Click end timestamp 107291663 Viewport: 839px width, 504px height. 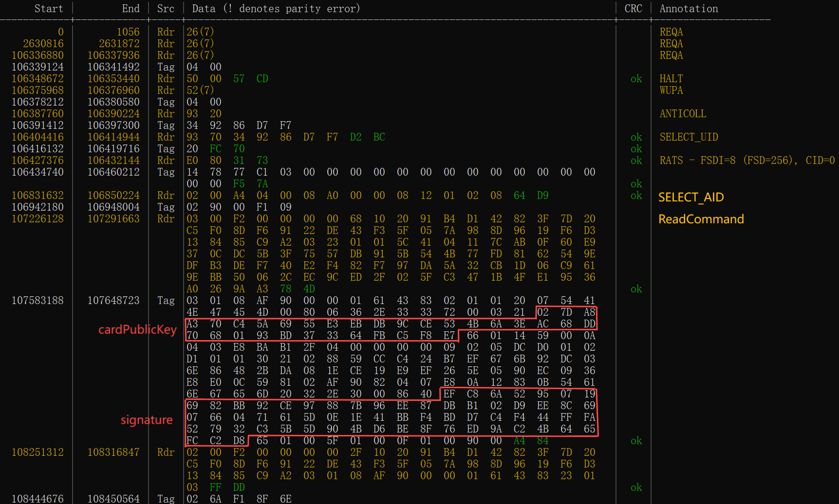pos(113,219)
